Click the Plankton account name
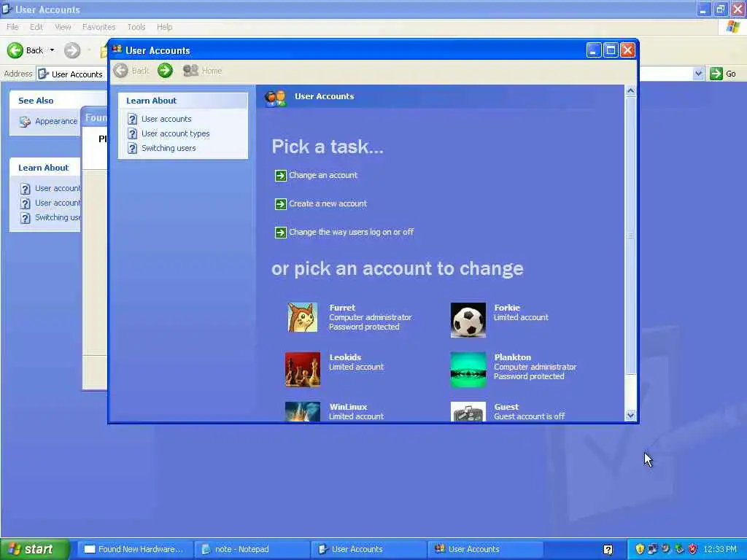 pyautogui.click(x=512, y=357)
